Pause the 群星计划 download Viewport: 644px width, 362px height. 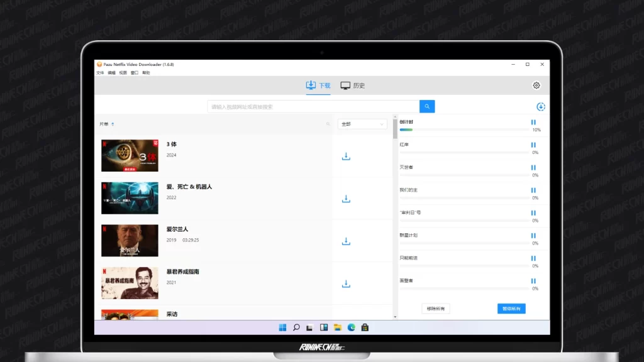coord(533,236)
